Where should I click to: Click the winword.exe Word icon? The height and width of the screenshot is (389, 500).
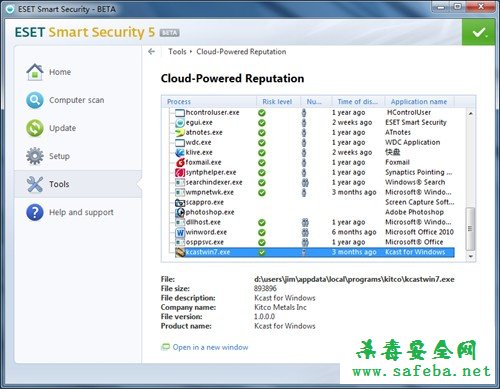[x=180, y=232]
